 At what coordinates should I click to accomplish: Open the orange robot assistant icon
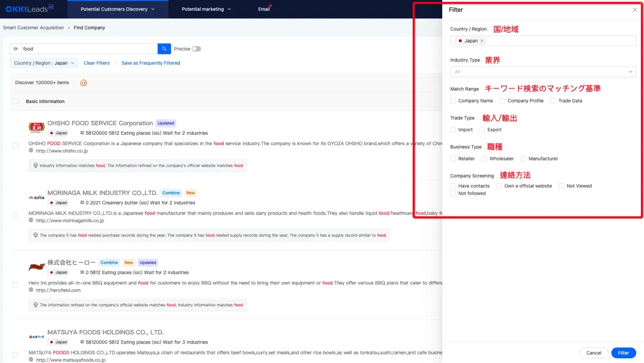pyautogui.click(x=84, y=83)
